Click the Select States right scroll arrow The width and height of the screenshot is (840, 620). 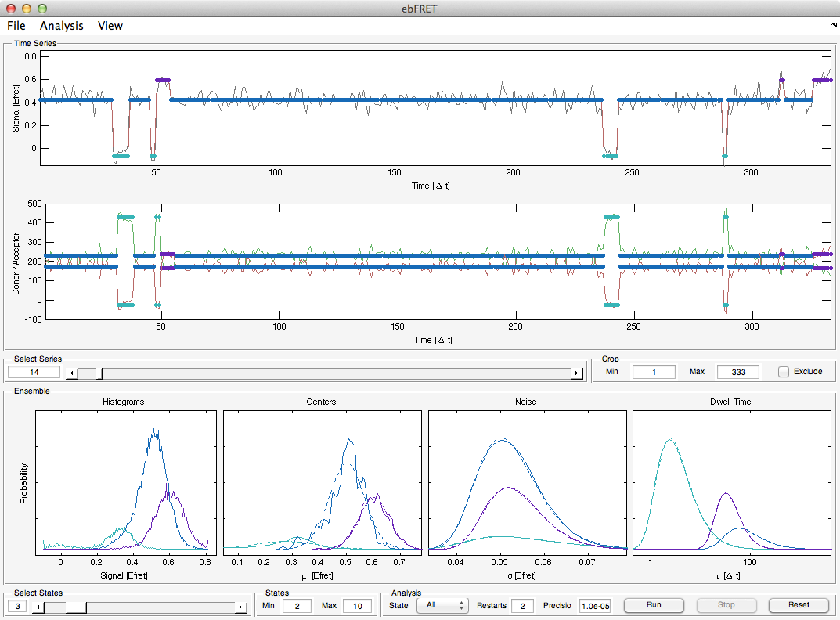240,607
